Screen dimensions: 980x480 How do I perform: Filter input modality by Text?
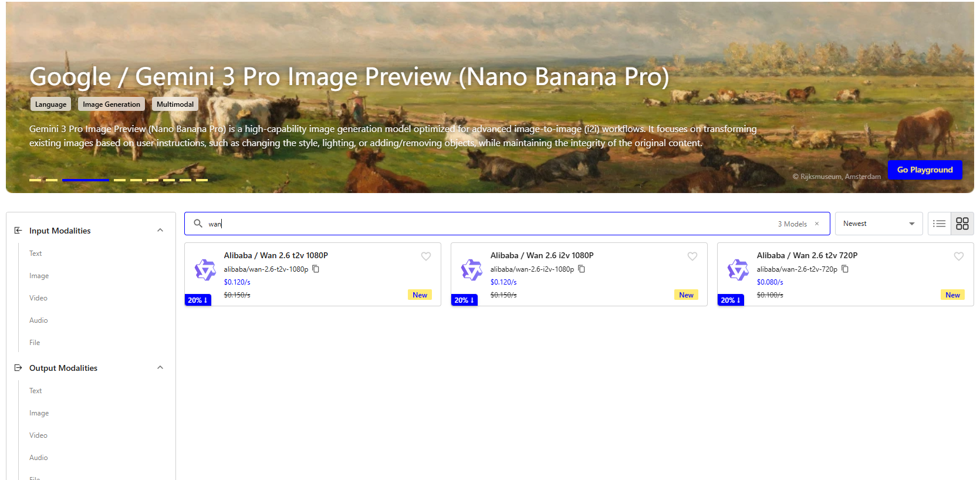tap(36, 253)
